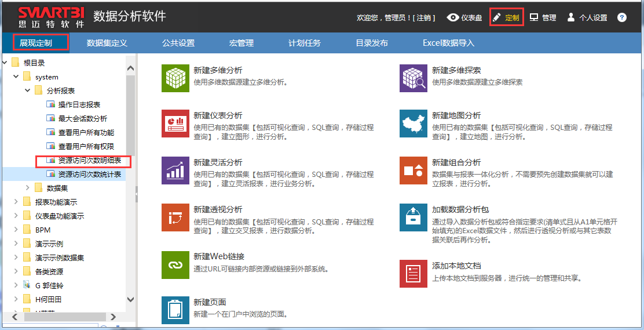Image resolution: width=644 pixels, height=330 pixels.
Task: Click the 新建组合分析 title text
Action: (x=456, y=162)
